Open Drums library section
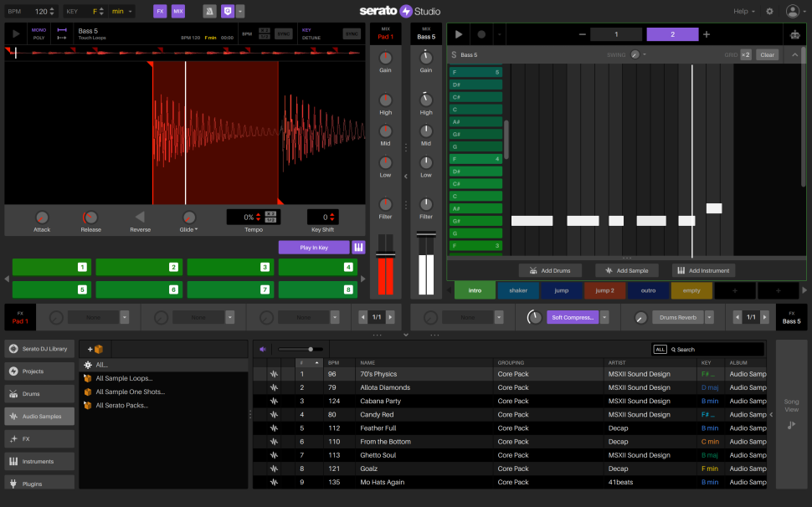 tap(39, 394)
